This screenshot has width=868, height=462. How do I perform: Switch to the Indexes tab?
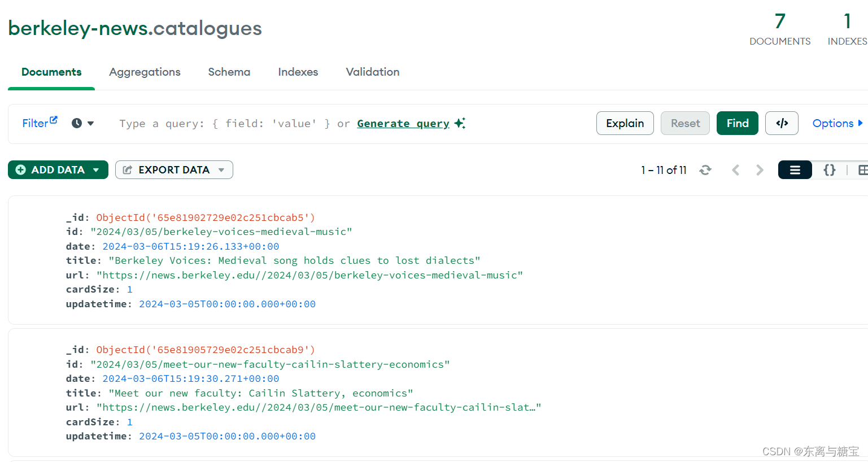tap(298, 72)
